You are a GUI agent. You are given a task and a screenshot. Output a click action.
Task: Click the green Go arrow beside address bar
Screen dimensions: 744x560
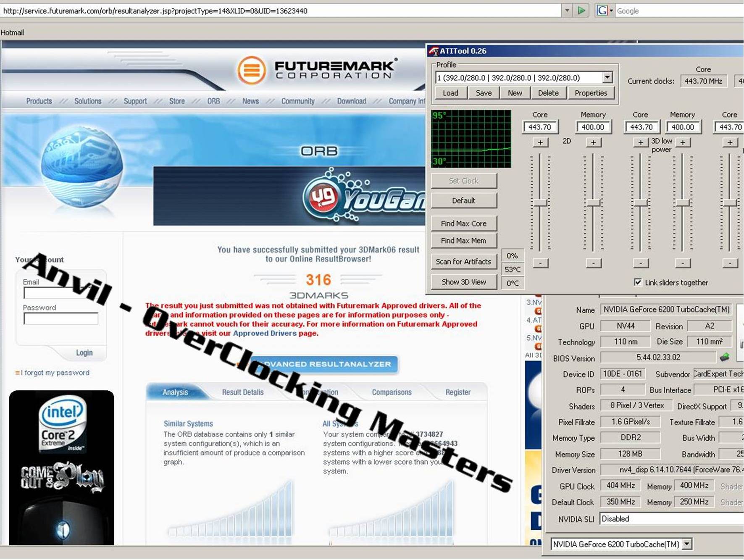click(x=581, y=11)
